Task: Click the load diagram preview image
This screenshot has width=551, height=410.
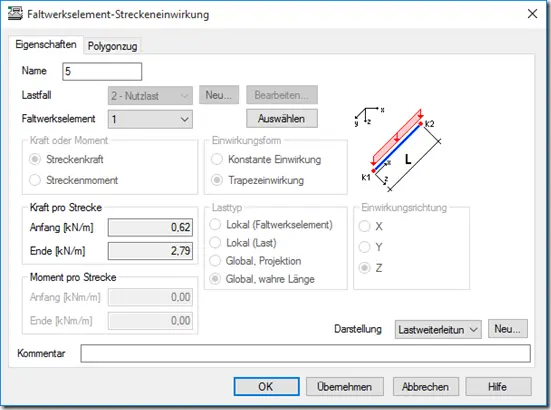Action: pos(398,149)
